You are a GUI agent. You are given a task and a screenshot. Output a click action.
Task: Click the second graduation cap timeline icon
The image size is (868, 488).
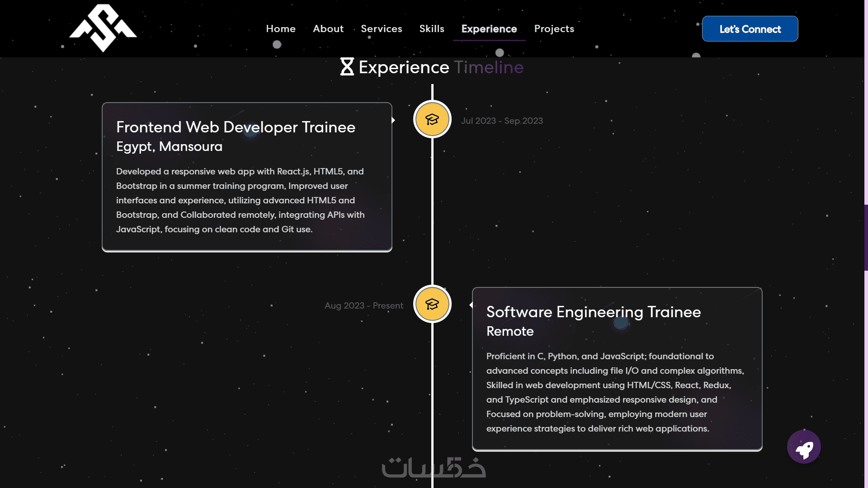432,304
